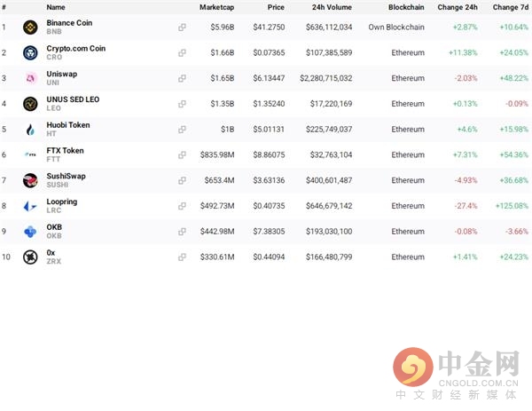Open the external link icon for FTX Token
The image size is (532, 411).
[182, 154]
